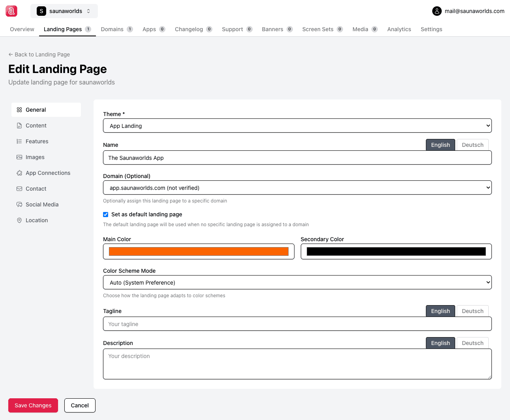Open the Theme dropdown
The width and height of the screenshot is (510, 420).
tap(297, 126)
